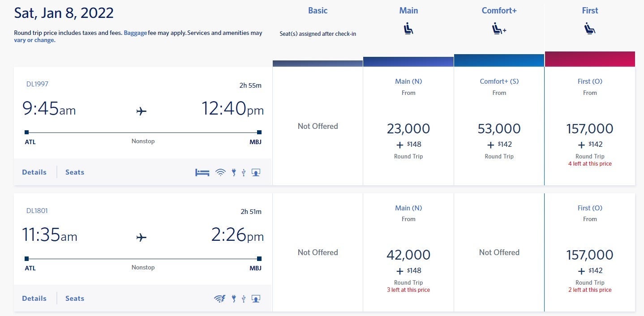The height and width of the screenshot is (316, 644).
Task: View Seats for flight DL1801
Action: (x=75, y=299)
